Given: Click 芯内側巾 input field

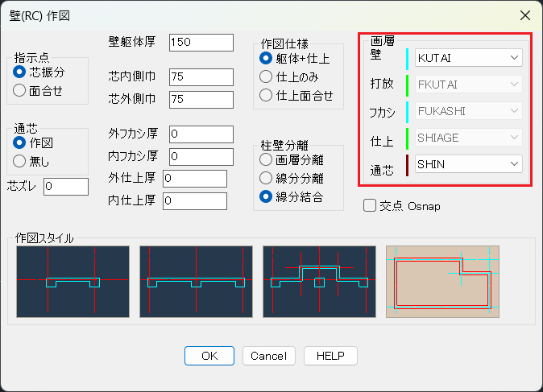Looking at the screenshot, I should (x=201, y=76).
